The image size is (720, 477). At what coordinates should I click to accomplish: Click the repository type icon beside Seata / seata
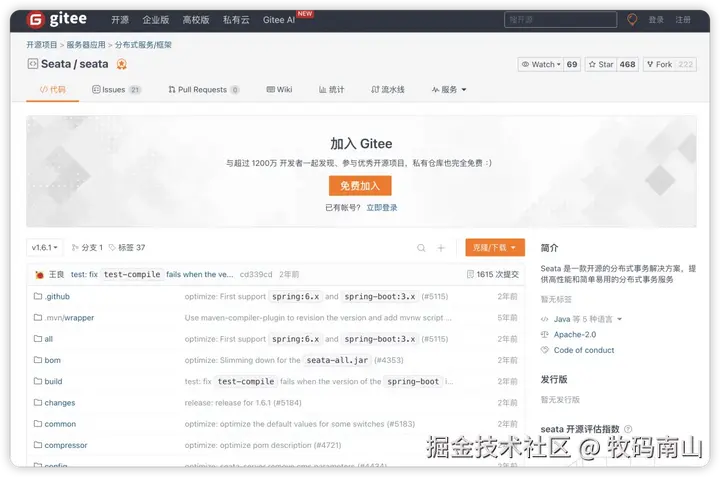coord(32,64)
